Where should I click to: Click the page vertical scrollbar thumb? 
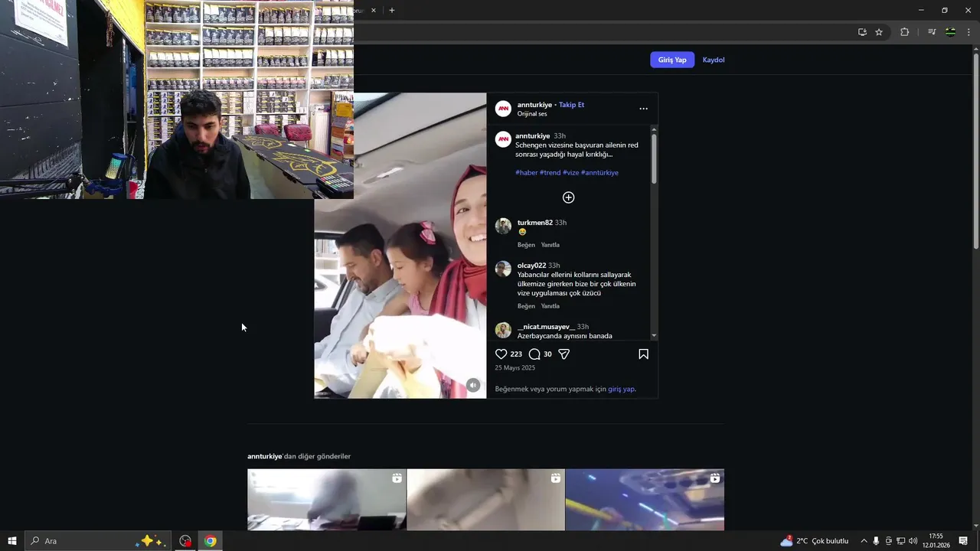(975, 150)
